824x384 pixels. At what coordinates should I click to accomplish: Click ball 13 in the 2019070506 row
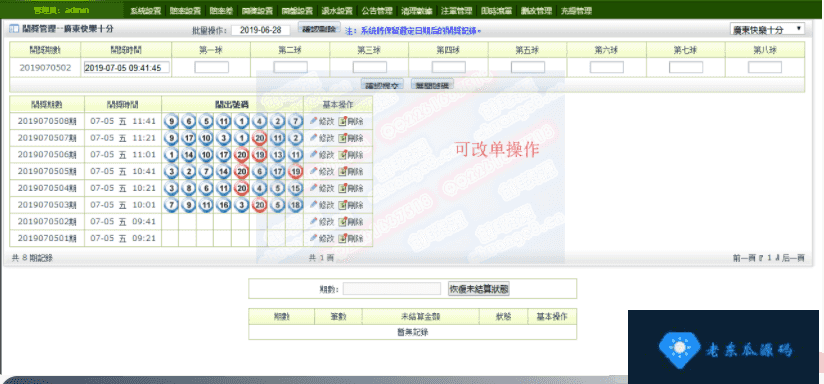tap(277, 154)
